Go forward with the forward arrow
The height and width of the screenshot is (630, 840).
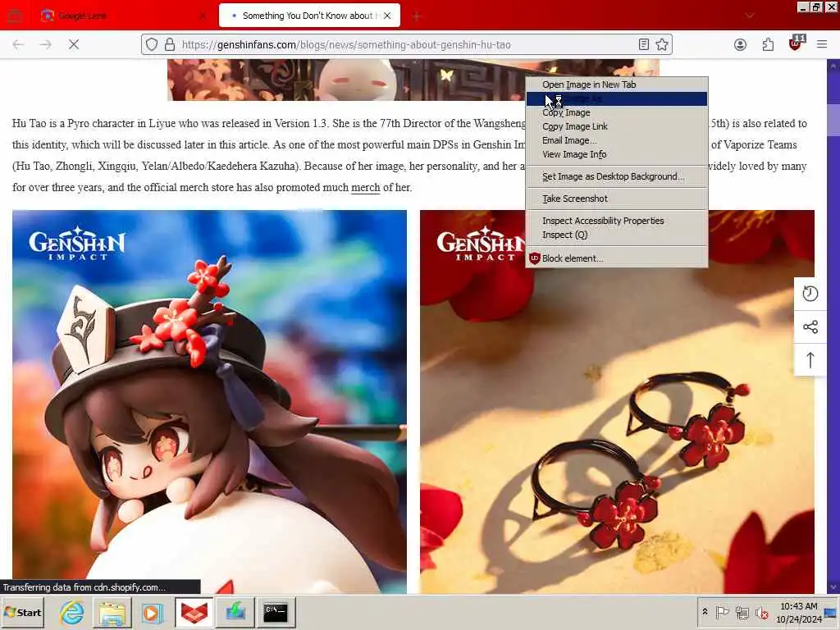pos(46,45)
